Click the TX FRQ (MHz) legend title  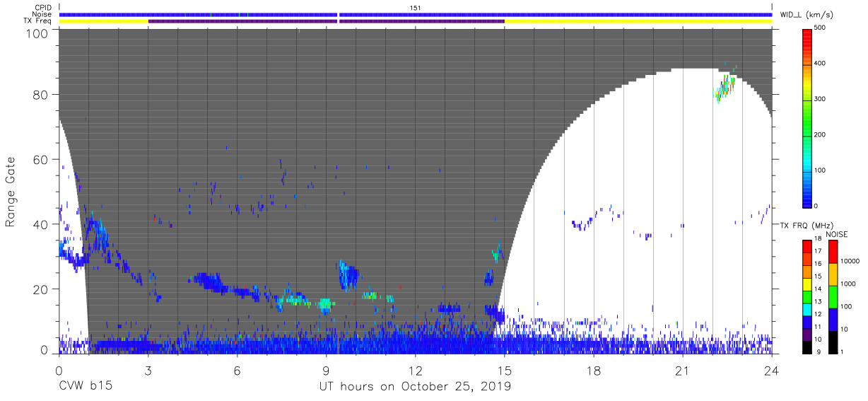(806, 226)
